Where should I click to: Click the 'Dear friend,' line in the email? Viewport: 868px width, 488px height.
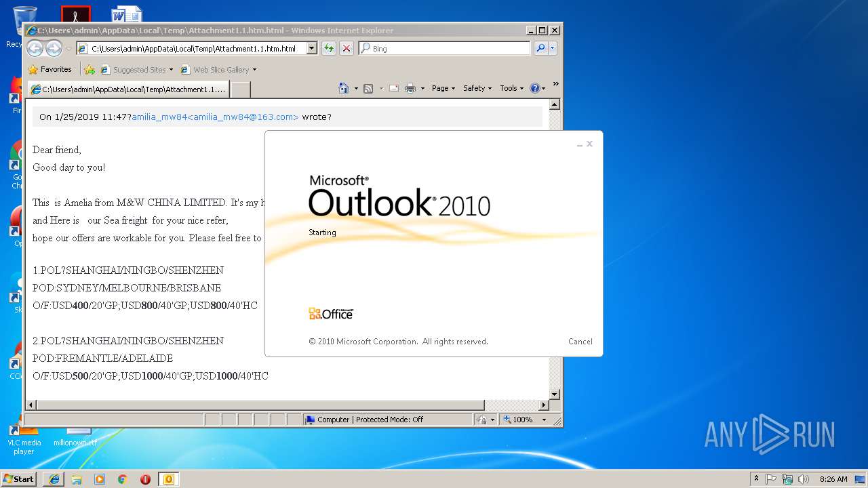pyautogui.click(x=57, y=150)
